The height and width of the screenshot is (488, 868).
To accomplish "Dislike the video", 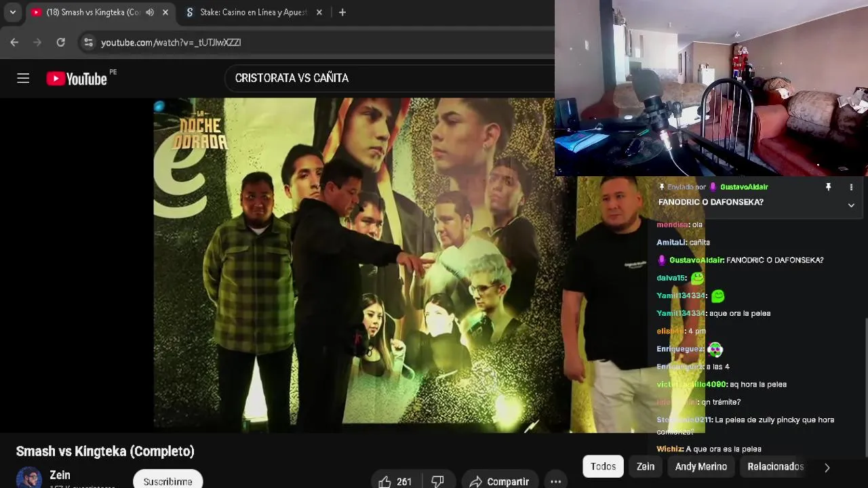I will click(x=438, y=481).
